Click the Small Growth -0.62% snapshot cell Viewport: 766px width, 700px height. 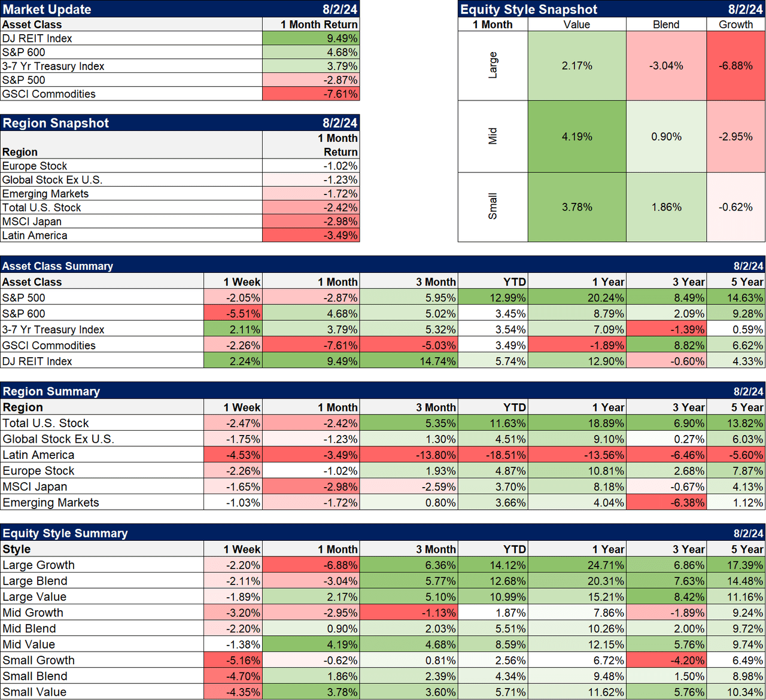tap(736, 207)
